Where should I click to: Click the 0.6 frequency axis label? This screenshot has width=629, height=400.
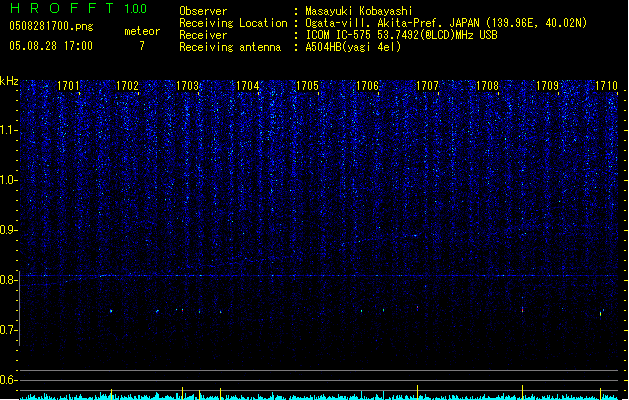click(x=9, y=380)
